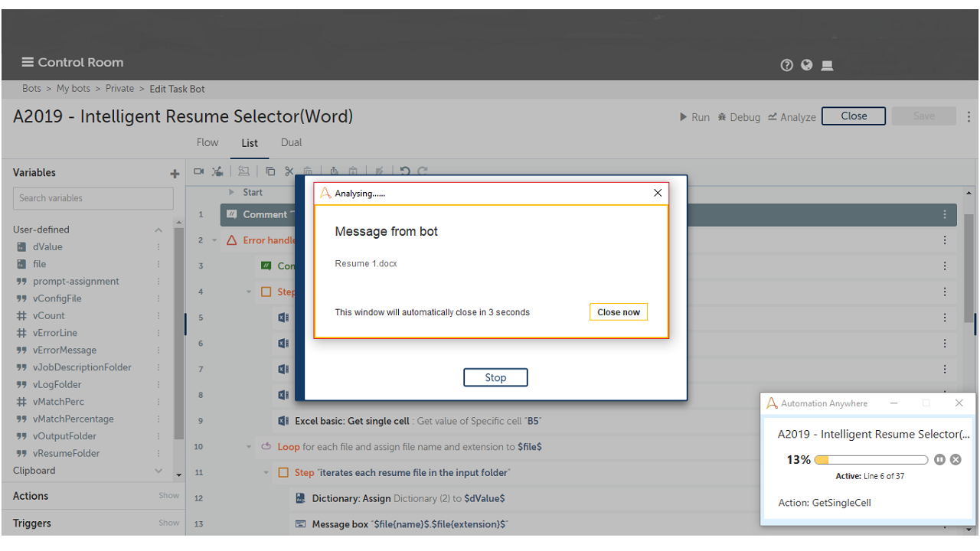Select the vMatchPercentage variable
The width and height of the screenshot is (980, 551).
tap(73, 419)
